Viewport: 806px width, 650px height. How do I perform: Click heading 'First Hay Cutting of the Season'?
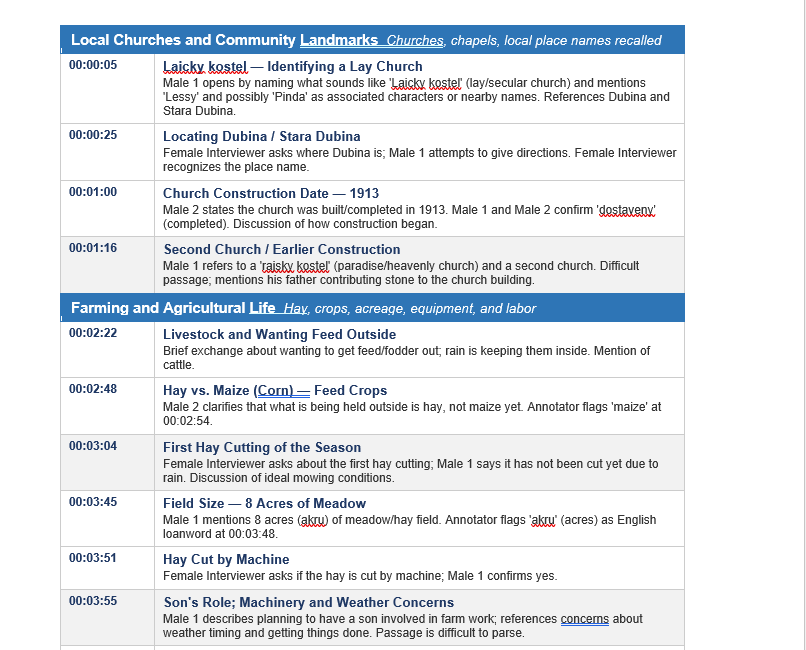tap(262, 448)
